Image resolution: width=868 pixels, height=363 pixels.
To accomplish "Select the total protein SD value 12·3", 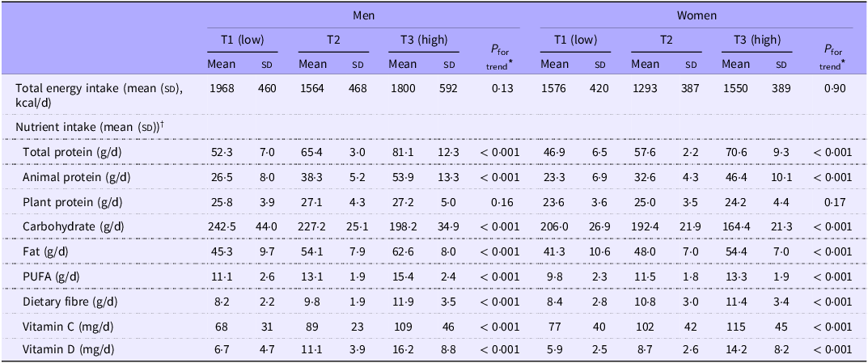I will click(x=449, y=152).
